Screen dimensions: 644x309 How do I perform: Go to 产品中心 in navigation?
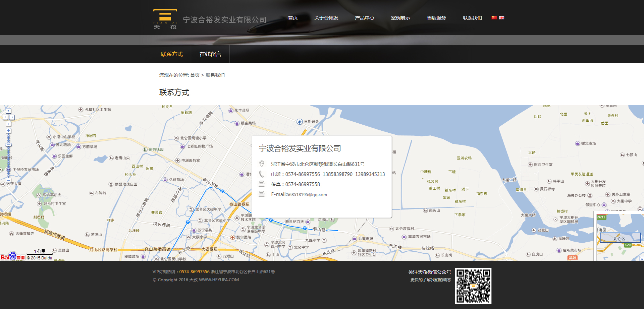tap(364, 18)
